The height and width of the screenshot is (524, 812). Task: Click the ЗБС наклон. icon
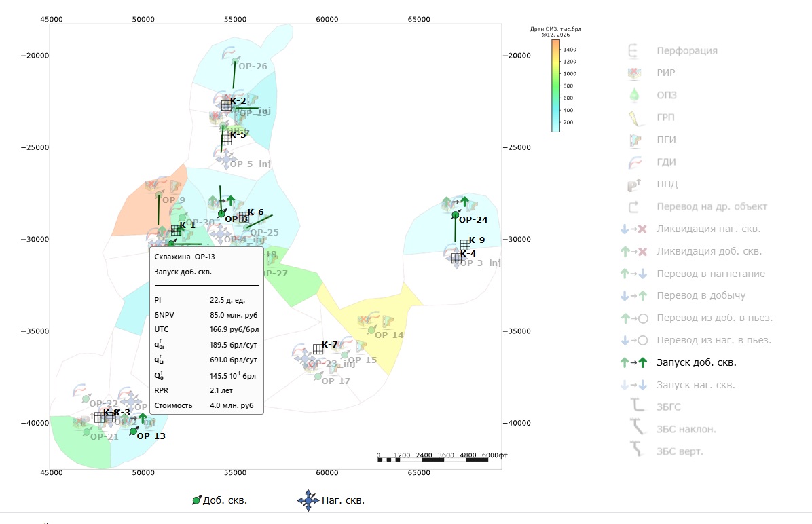[x=637, y=428]
